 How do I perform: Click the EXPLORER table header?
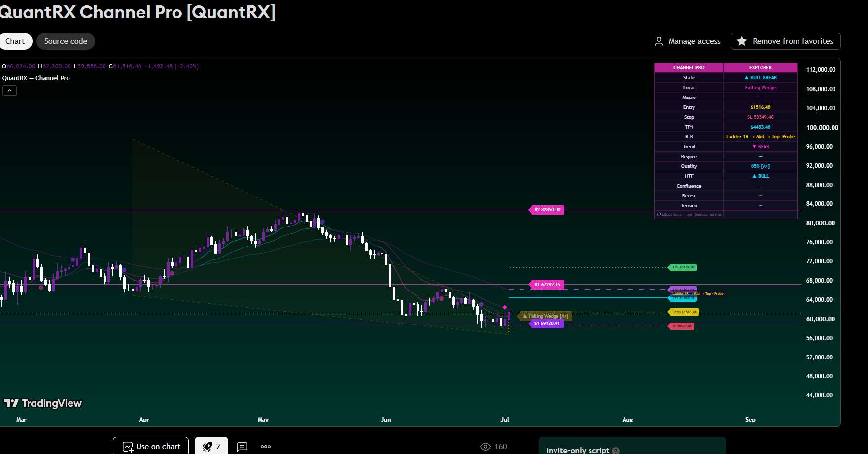pyautogui.click(x=760, y=68)
